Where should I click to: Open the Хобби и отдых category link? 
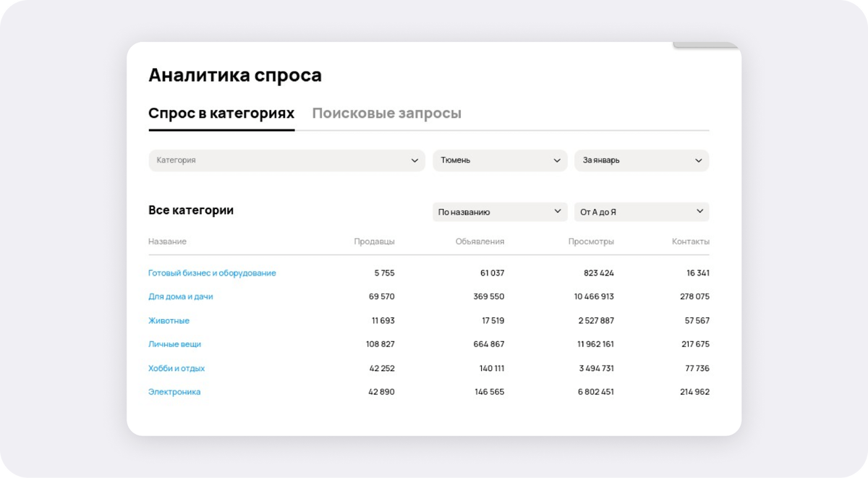(x=176, y=368)
